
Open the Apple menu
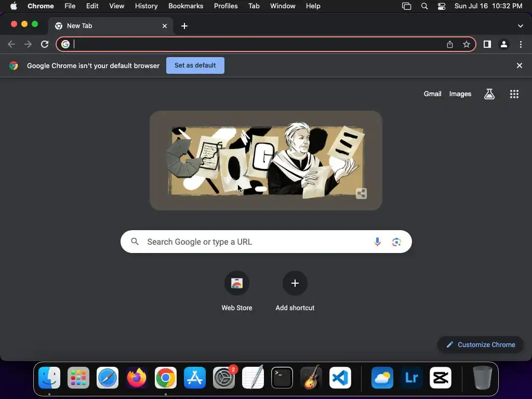tap(14, 6)
